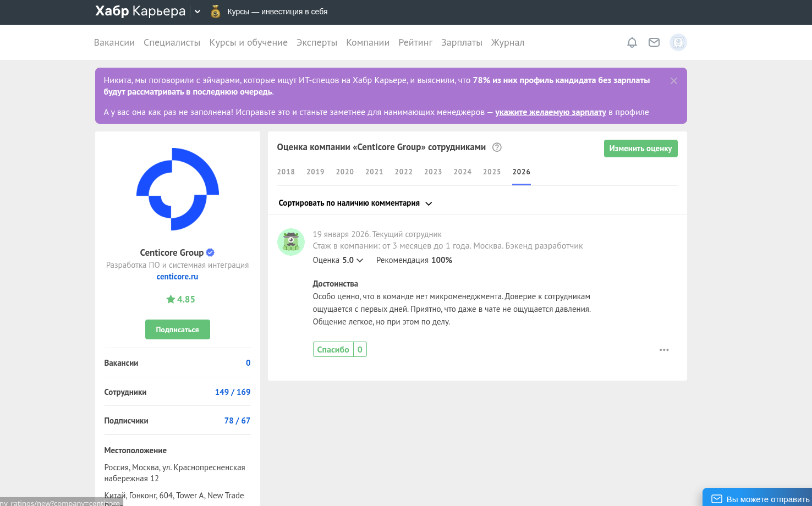Open the Курсы — инвестиция в себя link

(x=277, y=12)
